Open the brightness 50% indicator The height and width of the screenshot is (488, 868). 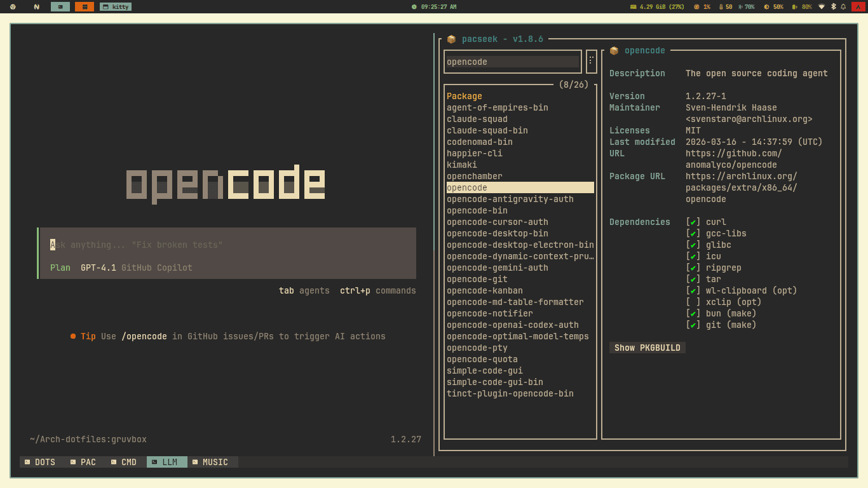click(x=773, y=7)
